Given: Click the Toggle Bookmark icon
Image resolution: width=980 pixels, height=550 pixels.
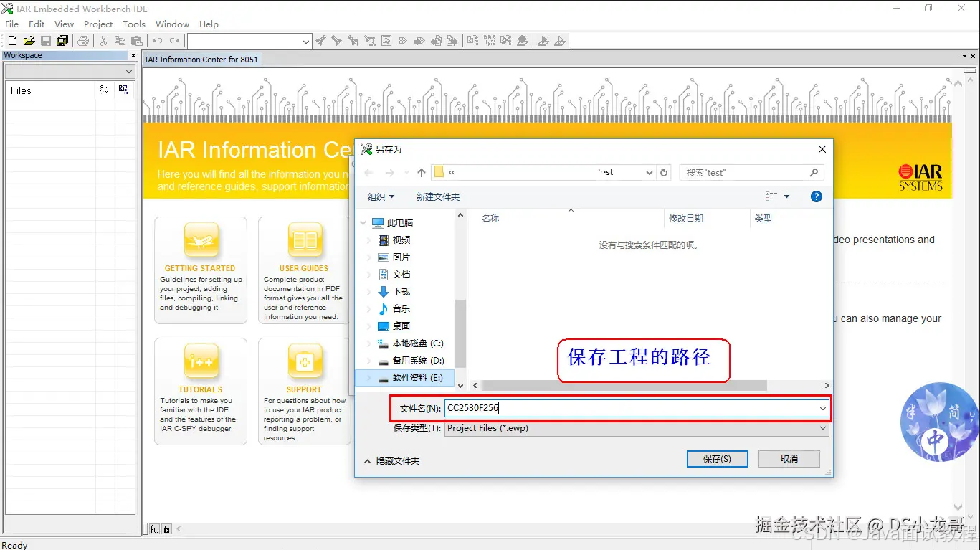Looking at the screenshot, I should (402, 41).
